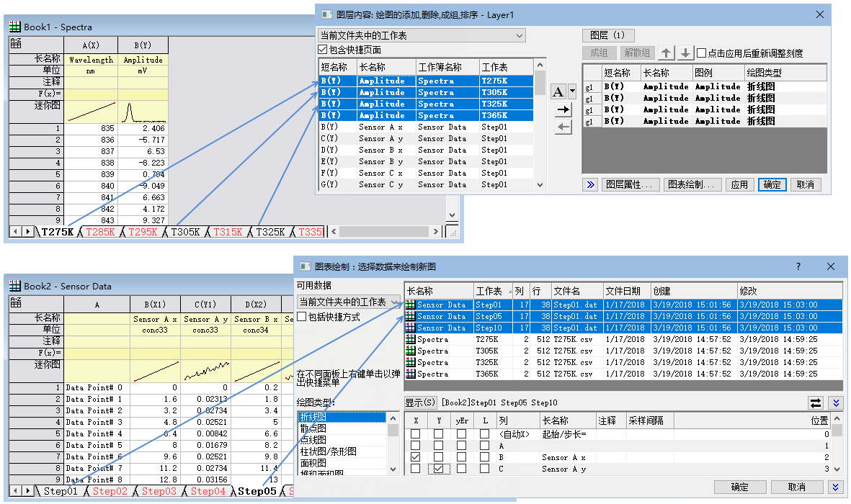Check Y box for the <自动X> row
This screenshot has width=851, height=504.
tap(439, 434)
